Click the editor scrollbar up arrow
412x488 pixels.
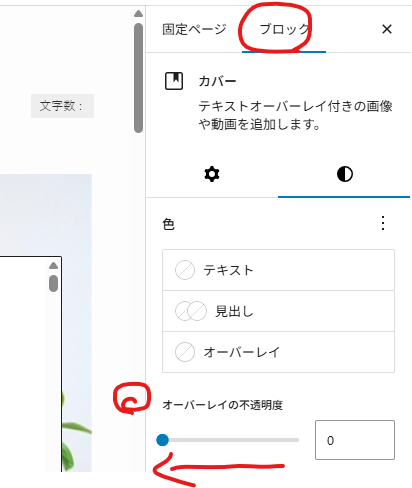coord(138,14)
